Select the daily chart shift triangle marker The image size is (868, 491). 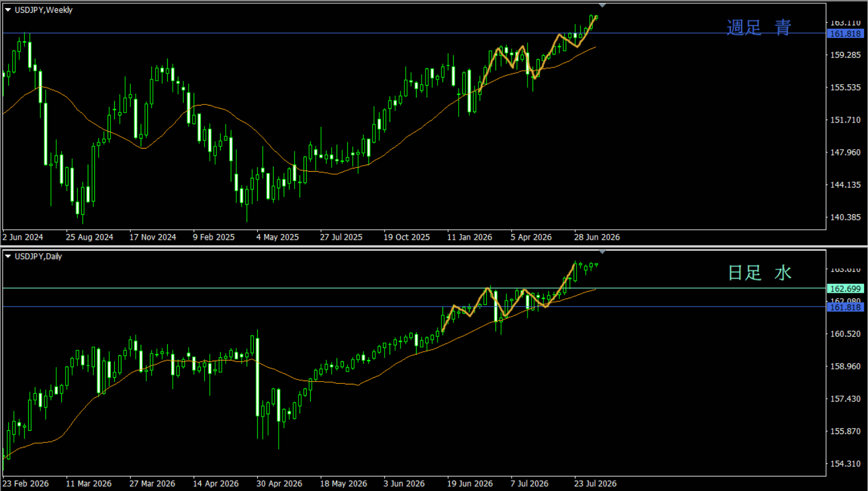tap(602, 252)
